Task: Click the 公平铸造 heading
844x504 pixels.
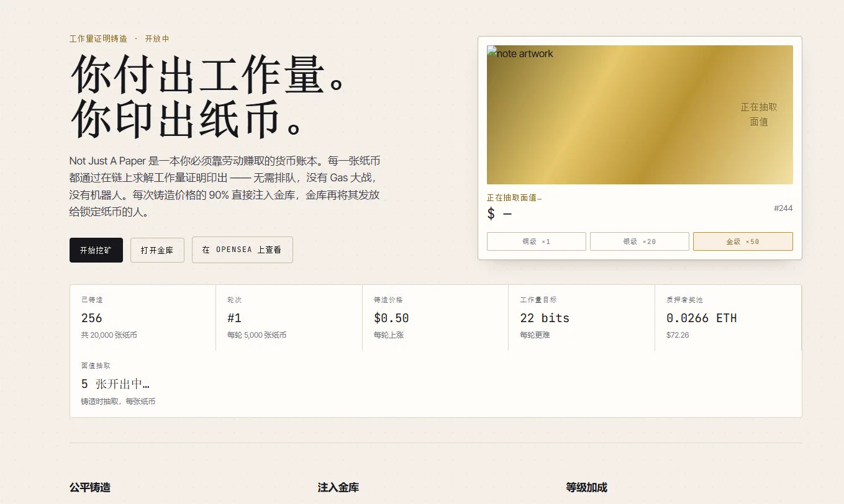Action: pos(90,488)
